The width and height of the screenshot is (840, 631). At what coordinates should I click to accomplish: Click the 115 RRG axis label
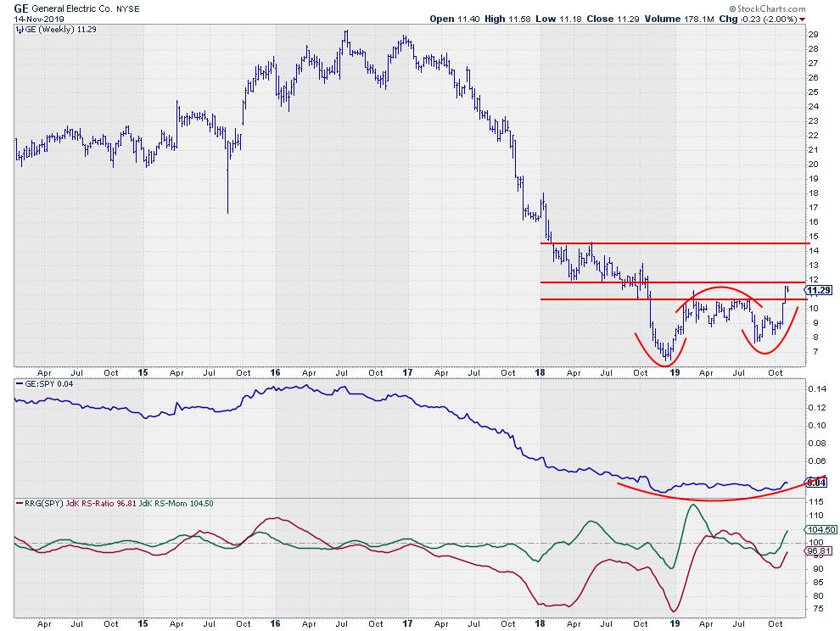click(816, 502)
